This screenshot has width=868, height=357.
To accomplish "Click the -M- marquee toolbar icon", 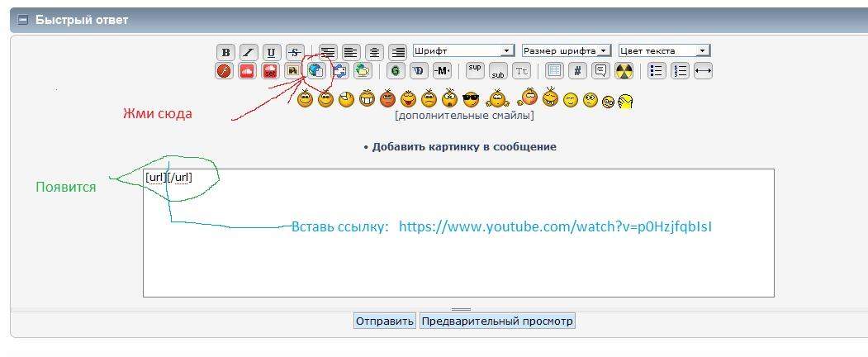I will (442, 71).
